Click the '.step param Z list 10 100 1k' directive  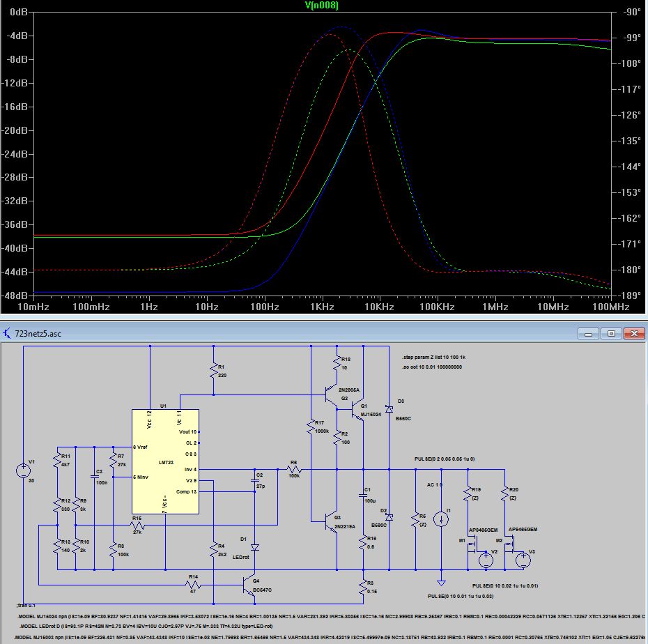click(x=433, y=357)
